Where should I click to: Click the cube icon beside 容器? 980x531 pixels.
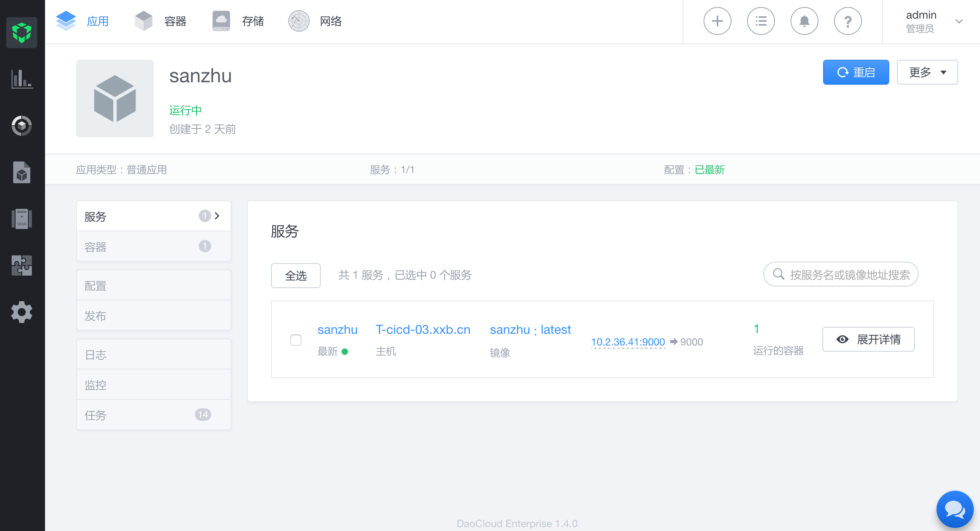[144, 21]
